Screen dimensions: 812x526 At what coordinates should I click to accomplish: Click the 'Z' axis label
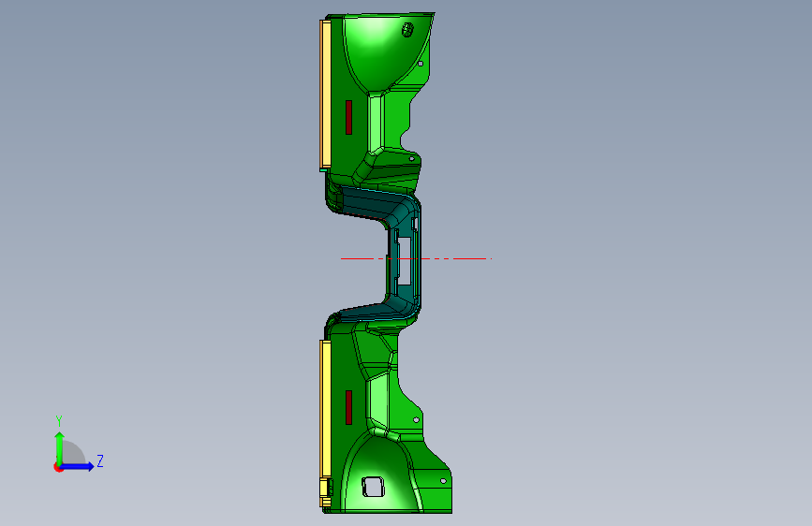100,460
